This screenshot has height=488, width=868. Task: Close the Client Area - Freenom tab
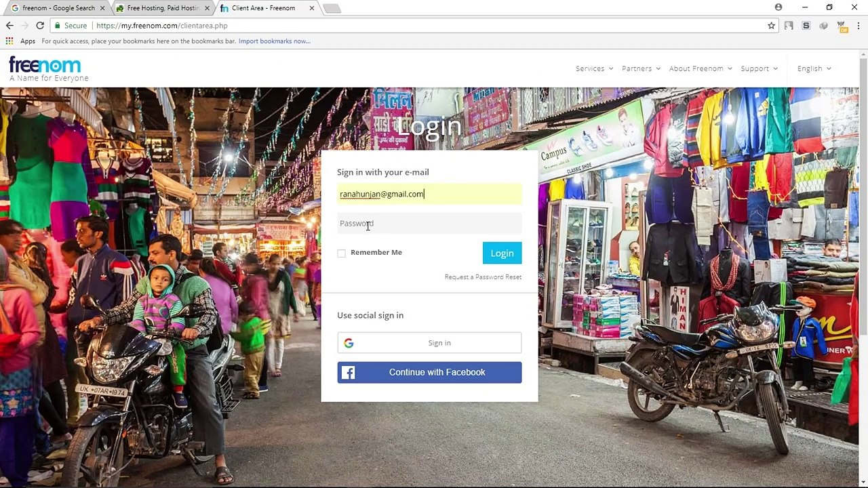tap(312, 8)
